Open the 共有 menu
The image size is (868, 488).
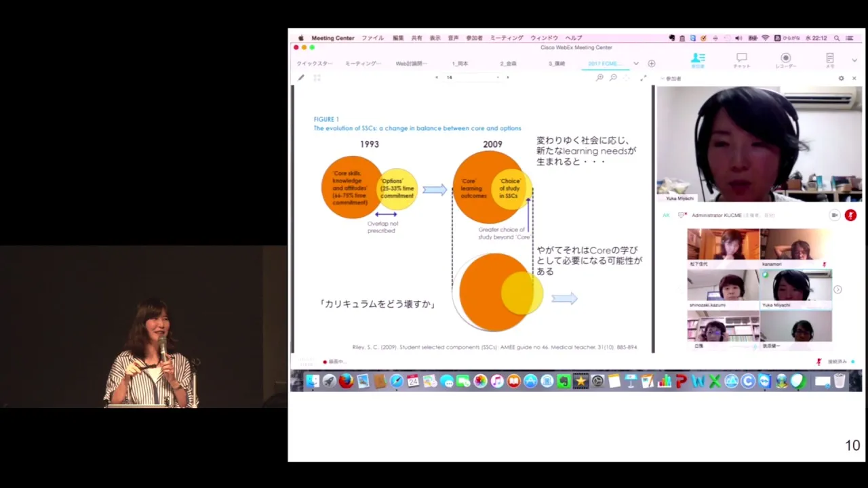[416, 38]
